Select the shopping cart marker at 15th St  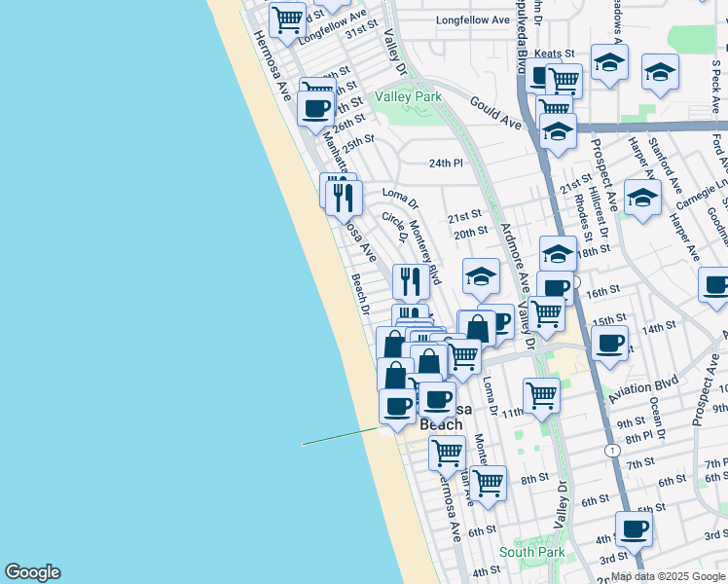(x=546, y=315)
